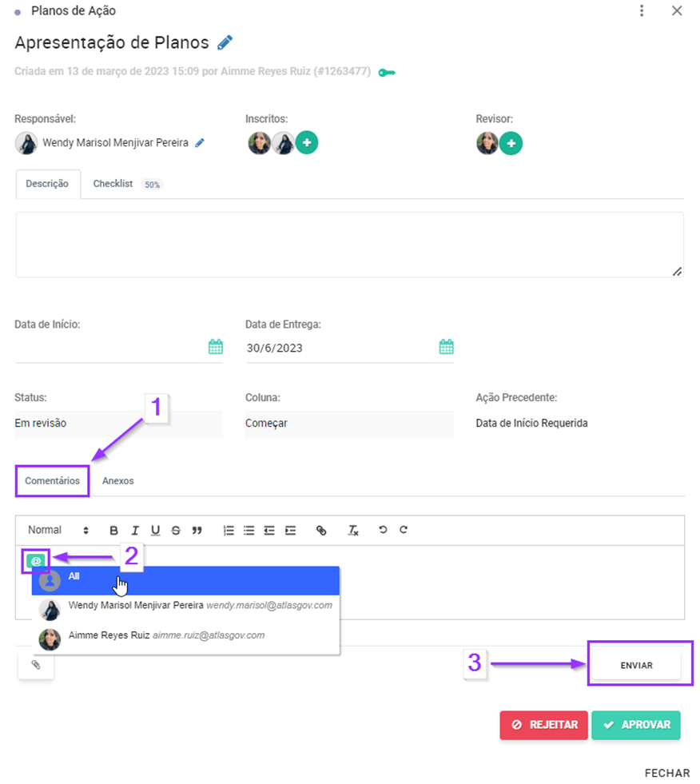Image resolution: width=700 pixels, height=784 pixels.
Task: Open the Data de Início calendar picker
Action: pyautogui.click(x=216, y=347)
